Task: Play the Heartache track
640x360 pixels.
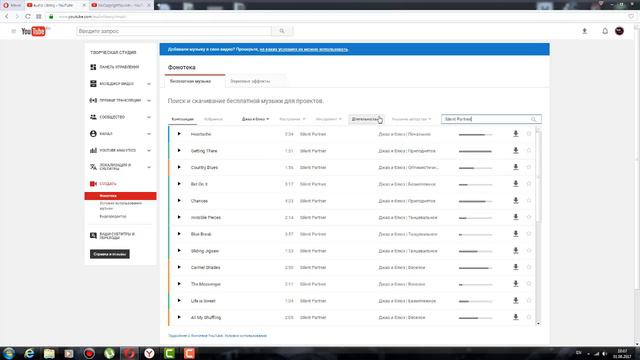Action: coord(179,134)
